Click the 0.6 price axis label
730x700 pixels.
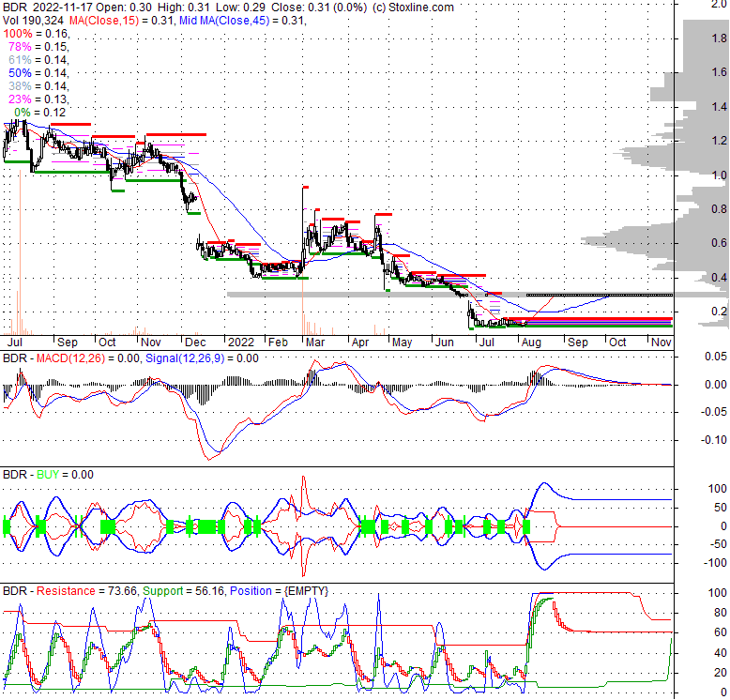(719, 243)
